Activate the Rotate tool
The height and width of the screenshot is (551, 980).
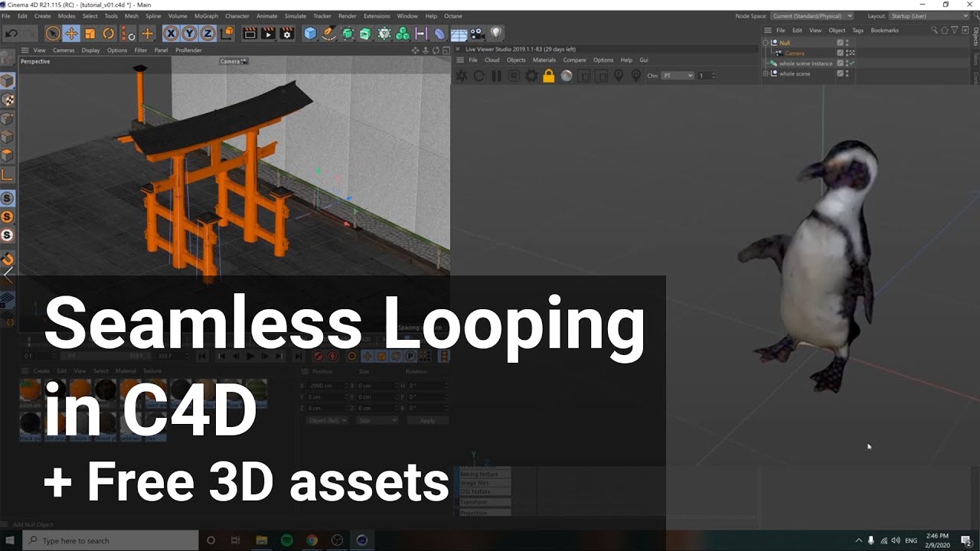pyautogui.click(x=108, y=34)
